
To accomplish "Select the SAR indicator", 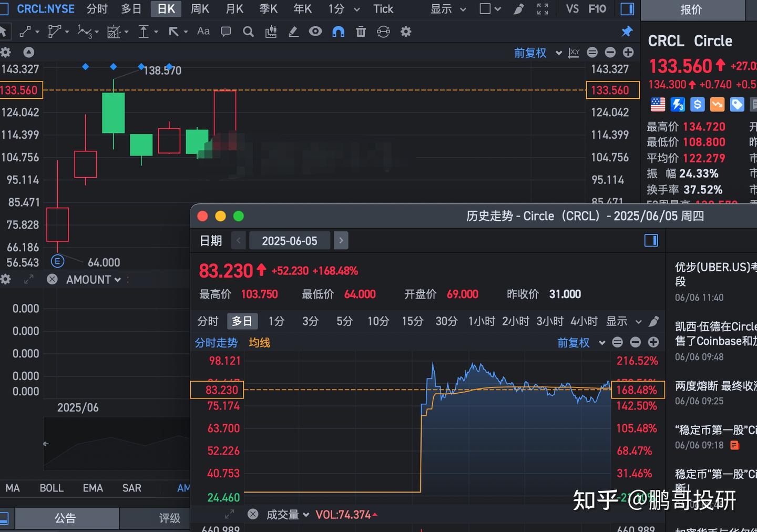I will (x=132, y=488).
